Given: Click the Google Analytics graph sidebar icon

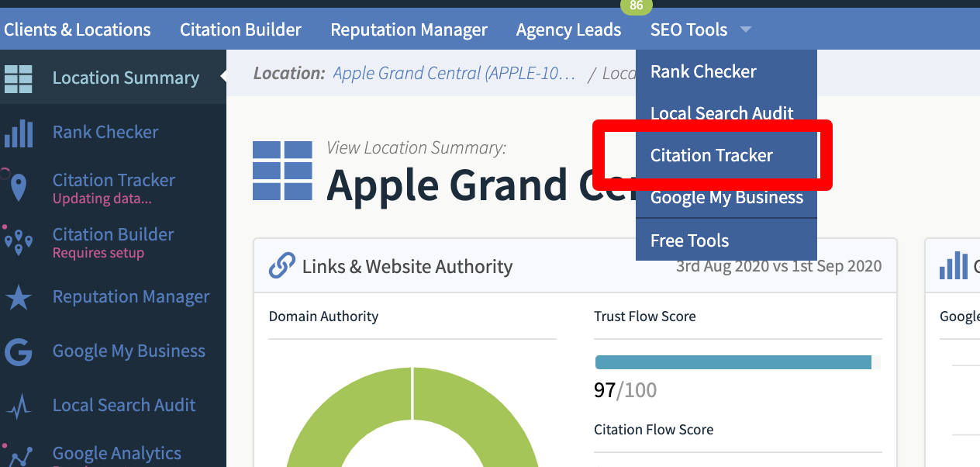Looking at the screenshot, I should pos(19,455).
